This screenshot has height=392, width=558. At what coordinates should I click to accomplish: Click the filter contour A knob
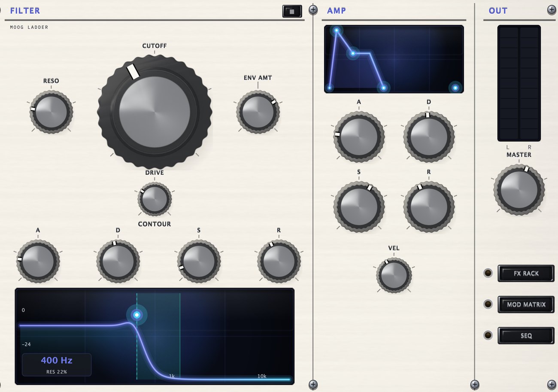point(38,261)
